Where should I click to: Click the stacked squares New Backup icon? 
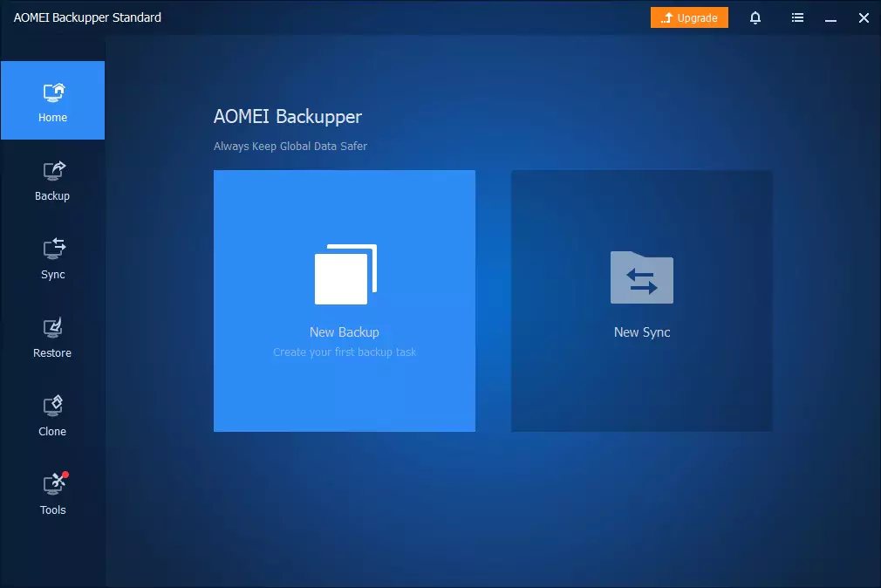click(345, 274)
